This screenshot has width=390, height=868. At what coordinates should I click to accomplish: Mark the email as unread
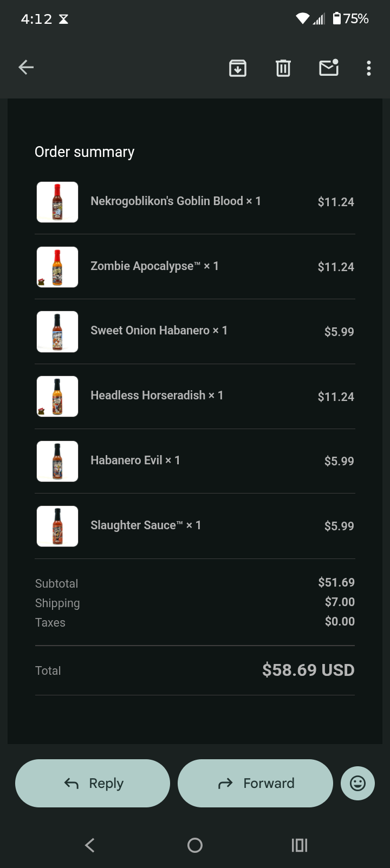pos(329,68)
